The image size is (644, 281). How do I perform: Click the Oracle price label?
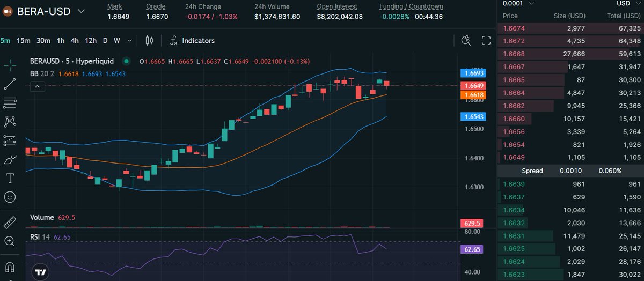(x=156, y=6)
